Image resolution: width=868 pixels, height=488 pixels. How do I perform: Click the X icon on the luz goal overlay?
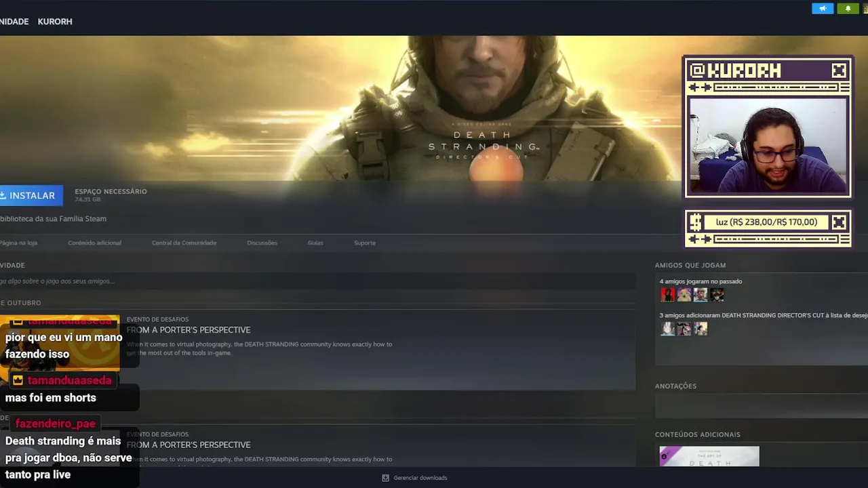839,222
